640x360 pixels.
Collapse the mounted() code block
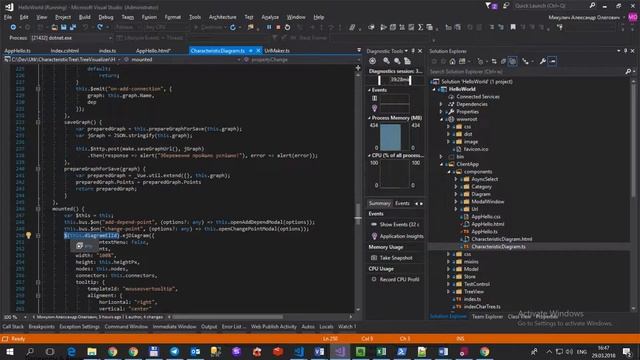point(38,209)
